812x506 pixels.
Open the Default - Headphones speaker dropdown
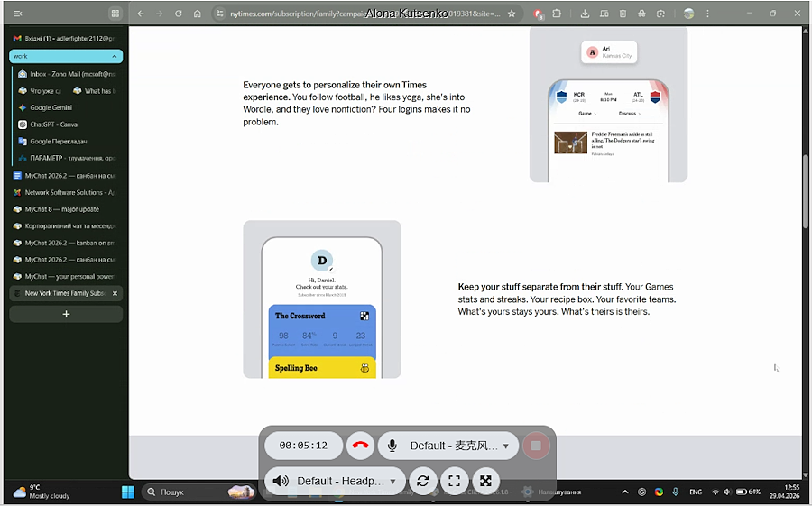(334, 481)
